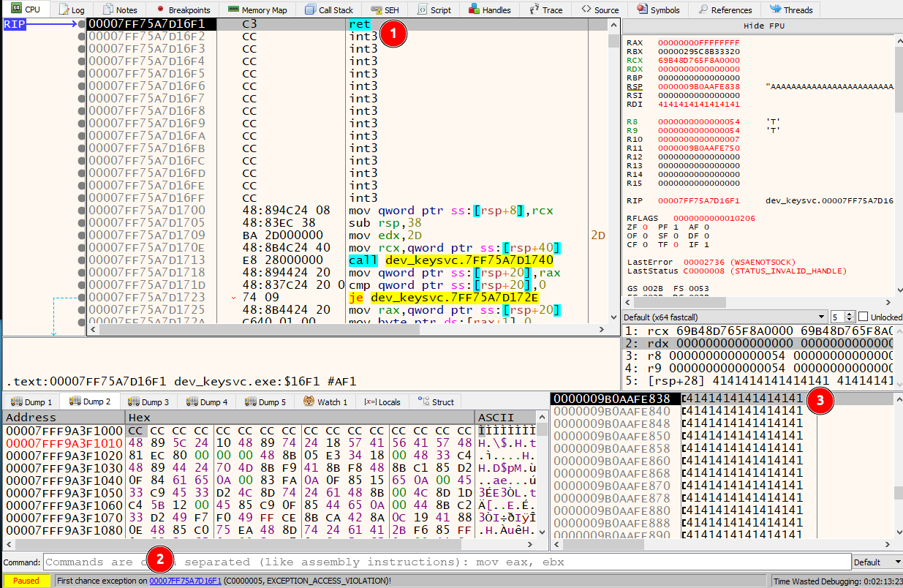Click the References magnifier icon
903x588 pixels.
(x=703, y=10)
